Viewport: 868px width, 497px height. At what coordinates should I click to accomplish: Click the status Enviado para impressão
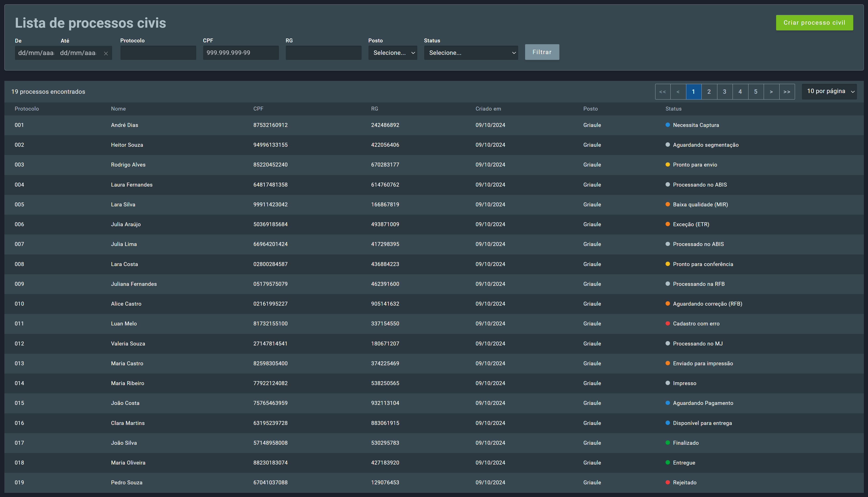tap(703, 363)
